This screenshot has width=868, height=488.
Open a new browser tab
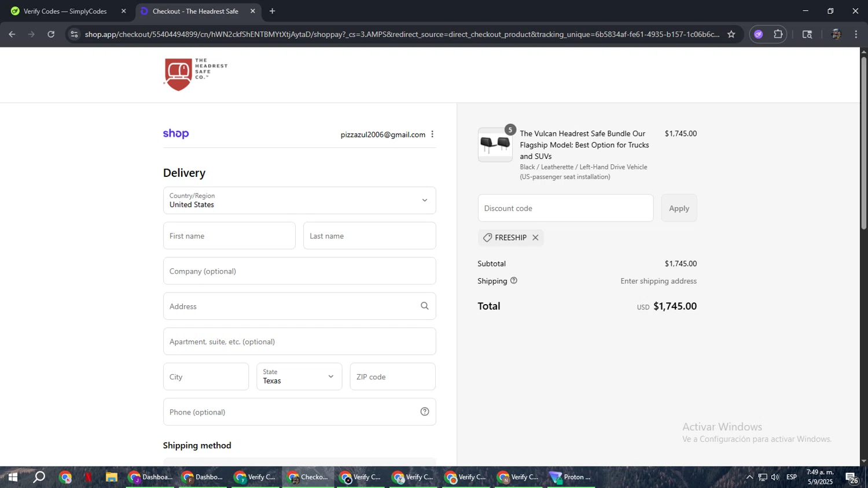click(x=273, y=11)
